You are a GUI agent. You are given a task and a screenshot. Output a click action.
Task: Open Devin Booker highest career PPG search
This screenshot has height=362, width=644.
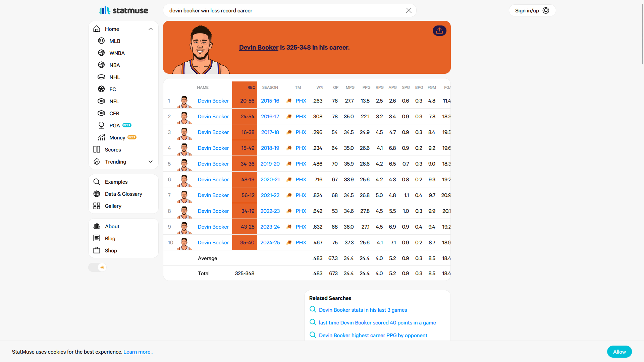click(x=373, y=335)
